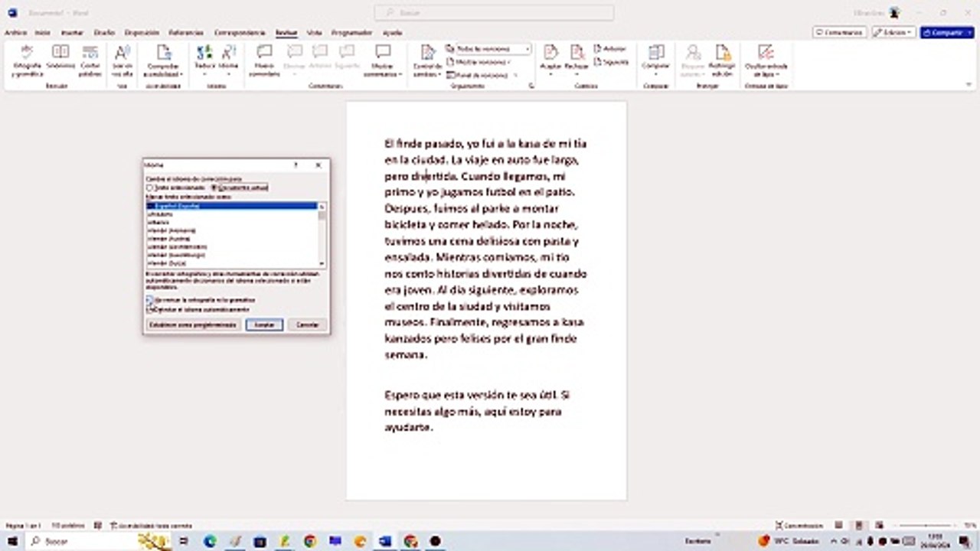Go to Anterior change in Cambios group

point(610,49)
